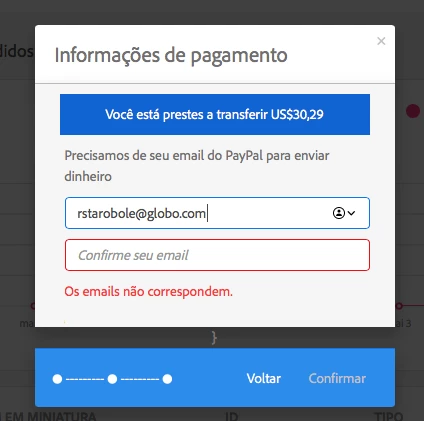Click the Confirmar button
This screenshot has height=421, width=424.
point(337,378)
